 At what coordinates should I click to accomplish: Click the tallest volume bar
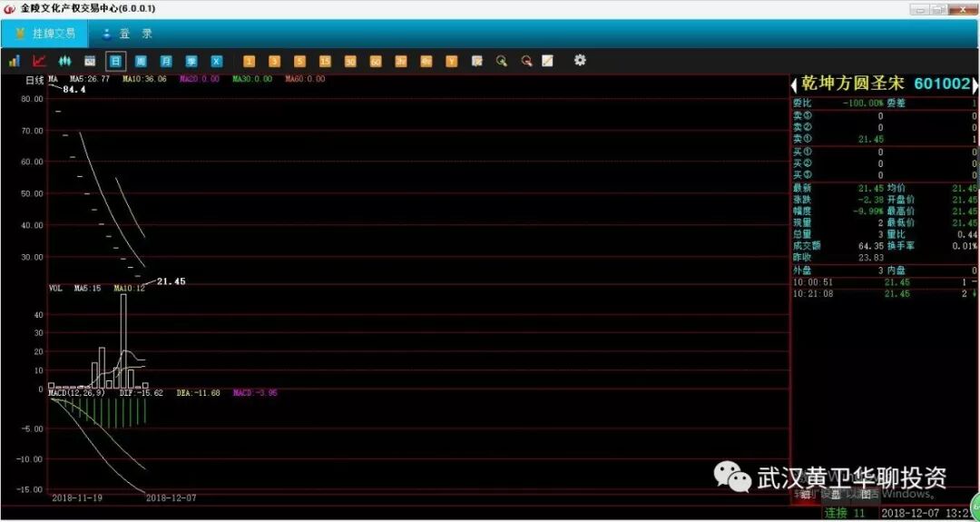123,340
